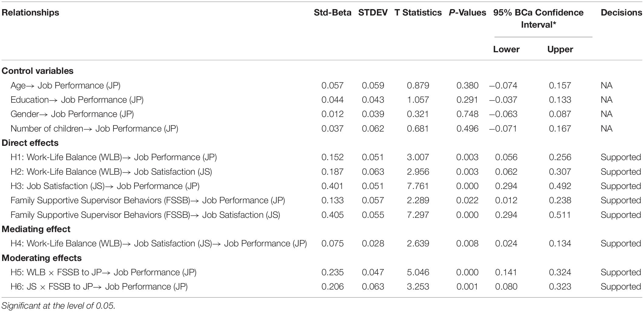Select Std-Beta value 0.057 in Age row
Screen dimensions: 644x312
tap(332, 86)
